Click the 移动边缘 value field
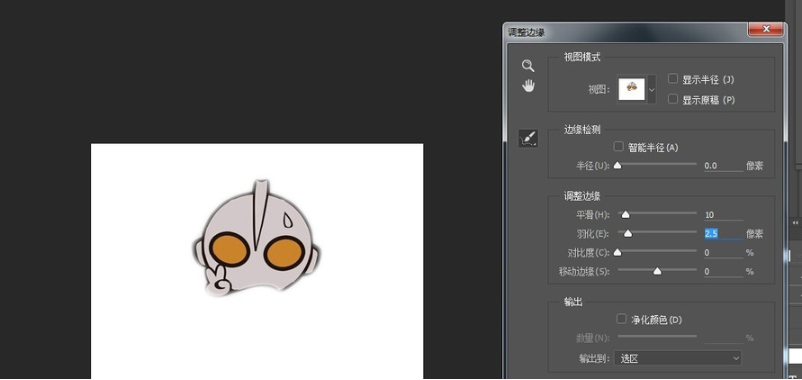Viewport: 802px width, 380px height. [723, 272]
